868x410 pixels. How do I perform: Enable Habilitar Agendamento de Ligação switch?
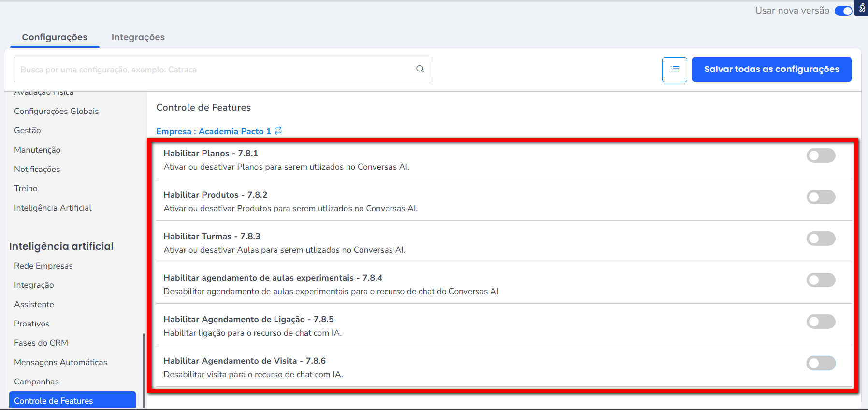point(820,322)
